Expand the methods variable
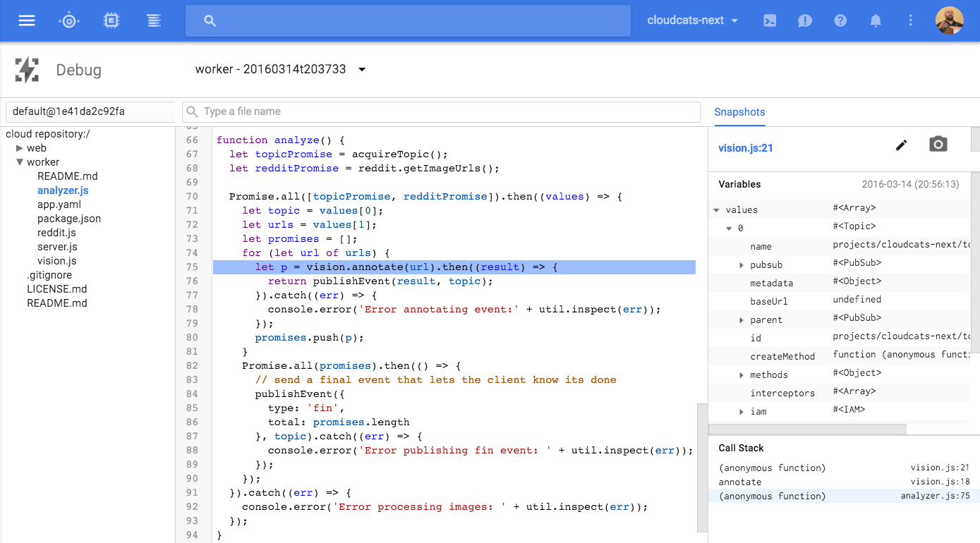This screenshot has height=543, width=980. pos(742,374)
